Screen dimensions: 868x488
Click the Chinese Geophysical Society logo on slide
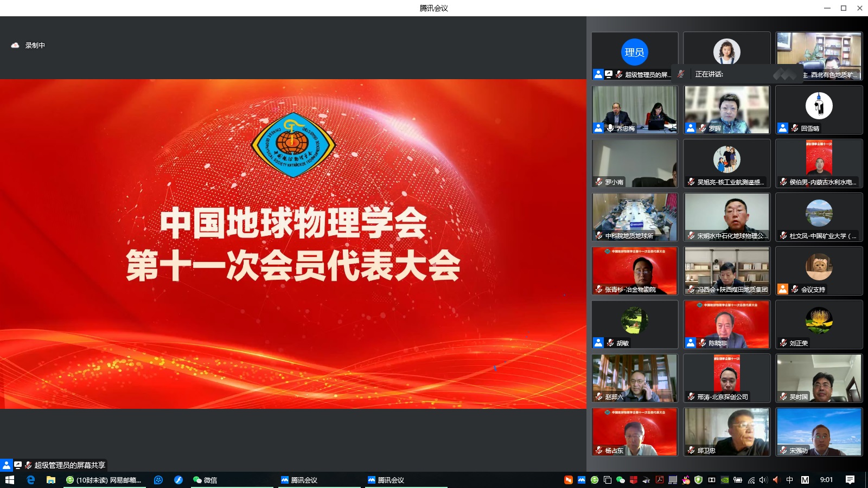293,145
